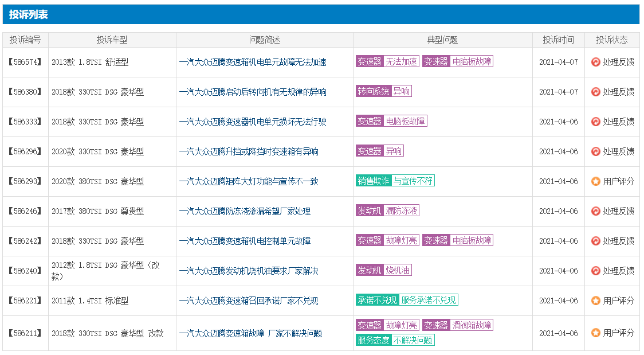Viewport: 644px width, 355px height.
Task: Open complaint 一汽大众迈腾升挡或降挡时变速箱有异响
Action: (249, 151)
